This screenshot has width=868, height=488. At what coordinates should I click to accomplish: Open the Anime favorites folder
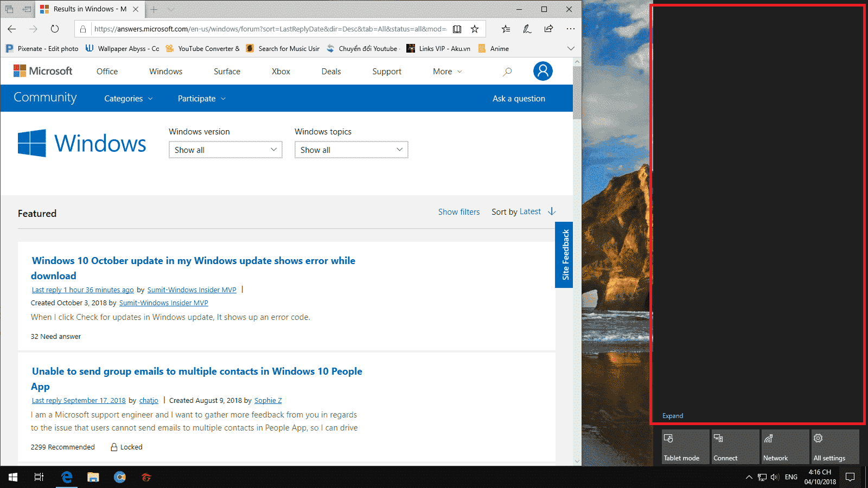pos(494,48)
